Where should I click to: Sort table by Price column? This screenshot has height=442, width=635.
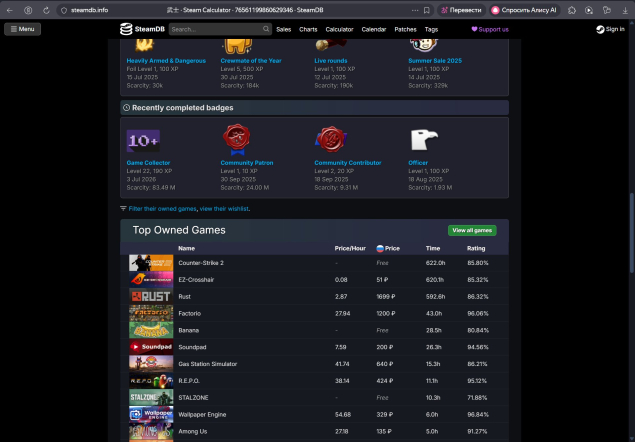pyautogui.click(x=388, y=248)
